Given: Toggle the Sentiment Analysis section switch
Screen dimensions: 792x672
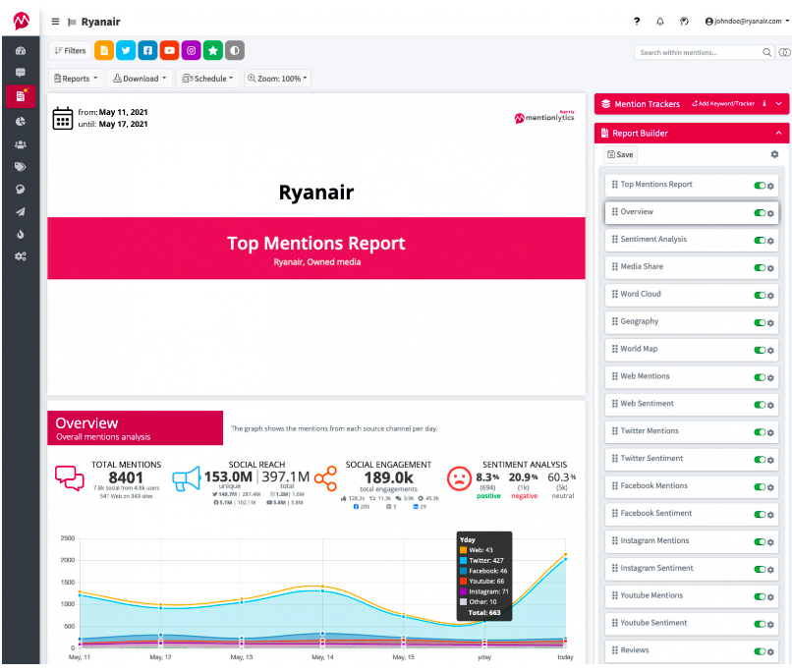Looking at the screenshot, I should click(760, 241).
